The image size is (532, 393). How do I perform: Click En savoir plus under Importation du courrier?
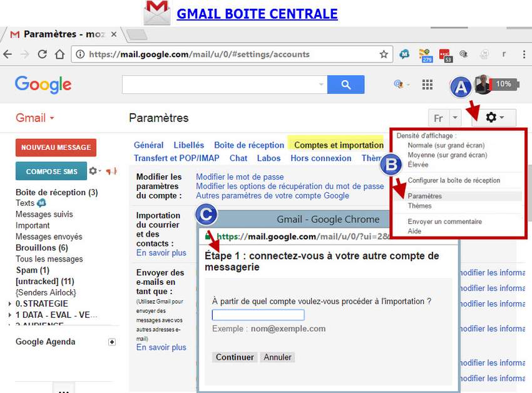161,253
